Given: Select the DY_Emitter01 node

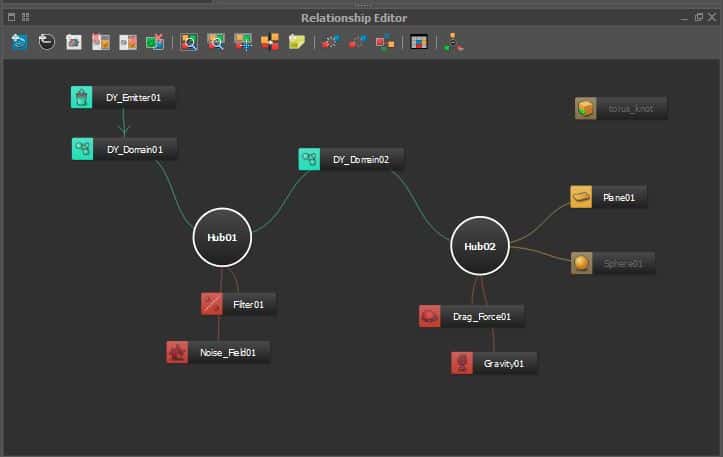Looking at the screenshot, I should pos(123,97).
